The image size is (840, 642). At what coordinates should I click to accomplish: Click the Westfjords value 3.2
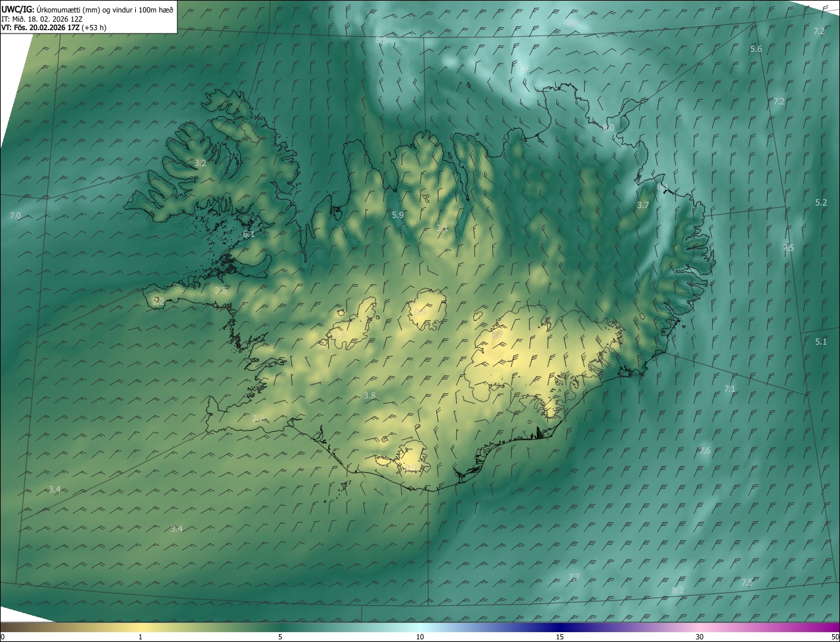point(200,163)
